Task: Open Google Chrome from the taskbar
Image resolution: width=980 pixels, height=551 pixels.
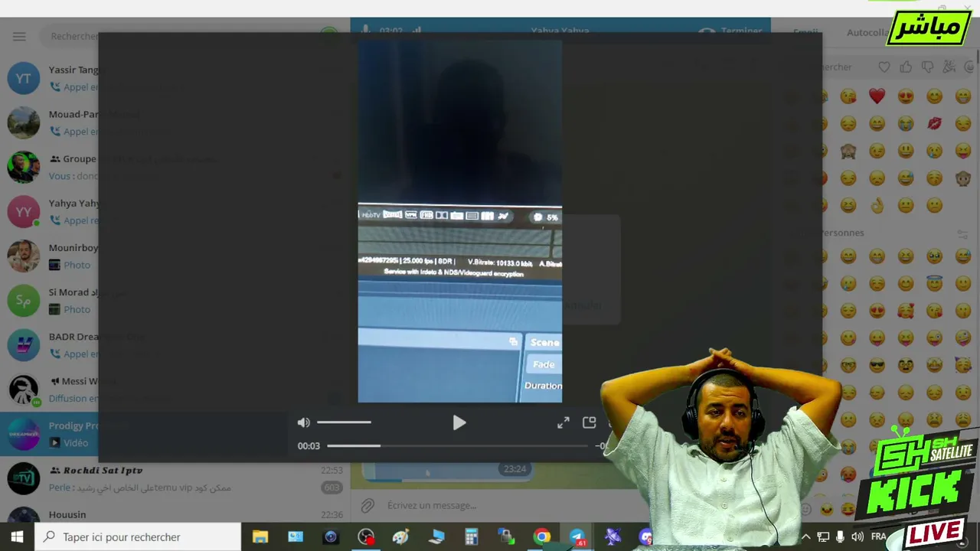Action: [x=542, y=536]
